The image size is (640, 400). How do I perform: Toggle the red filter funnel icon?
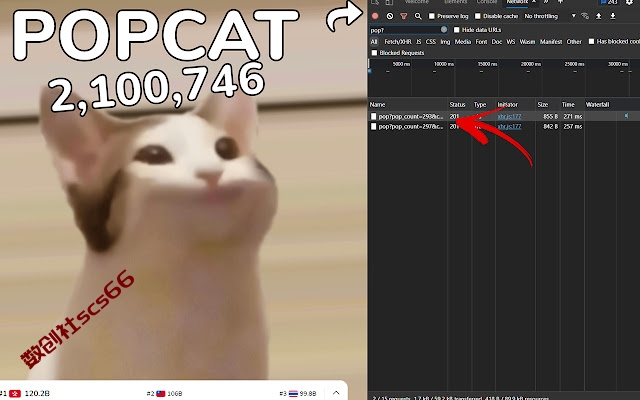[x=404, y=16]
